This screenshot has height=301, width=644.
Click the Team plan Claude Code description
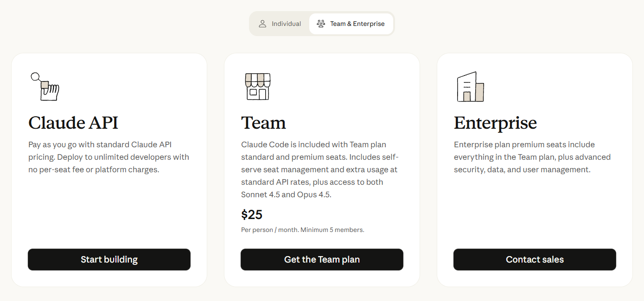tap(319, 169)
